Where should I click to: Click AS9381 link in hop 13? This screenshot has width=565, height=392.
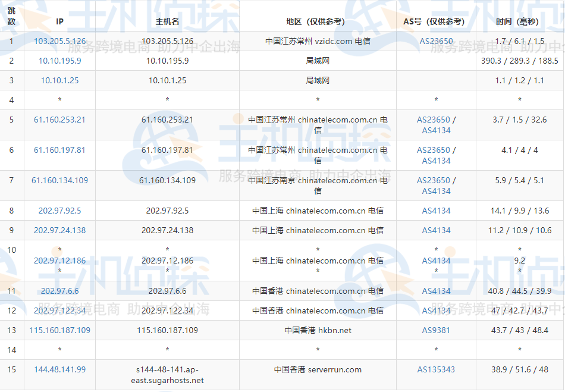coord(436,330)
